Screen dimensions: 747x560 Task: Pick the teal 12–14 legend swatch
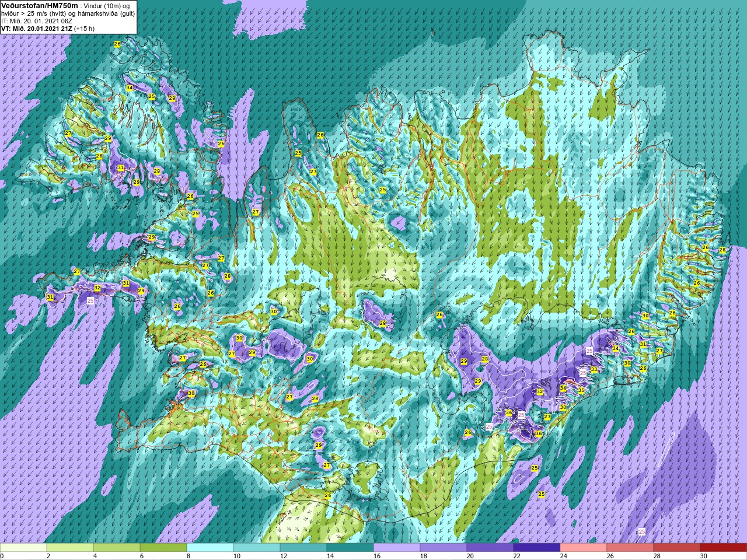[x=303, y=548]
